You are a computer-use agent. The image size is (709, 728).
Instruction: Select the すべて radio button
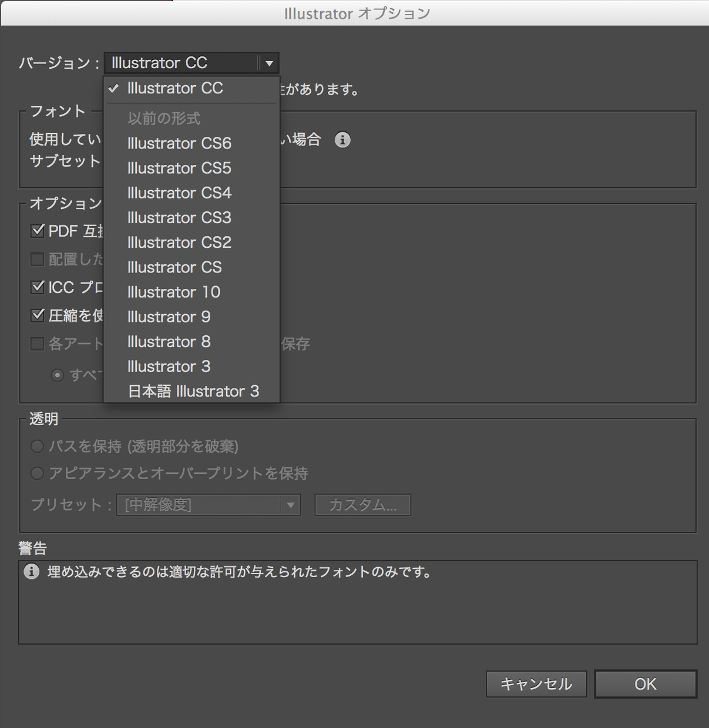click(x=58, y=375)
